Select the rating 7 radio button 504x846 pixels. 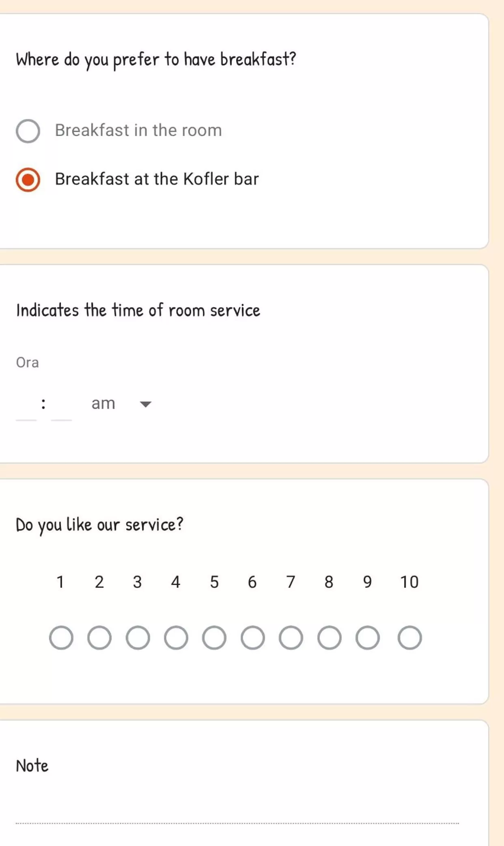click(291, 638)
